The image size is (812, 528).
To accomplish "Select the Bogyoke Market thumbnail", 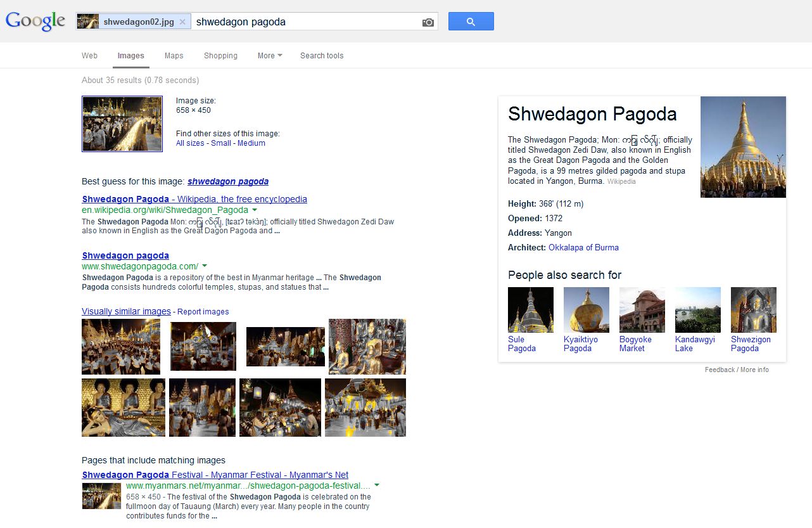I will 642,310.
